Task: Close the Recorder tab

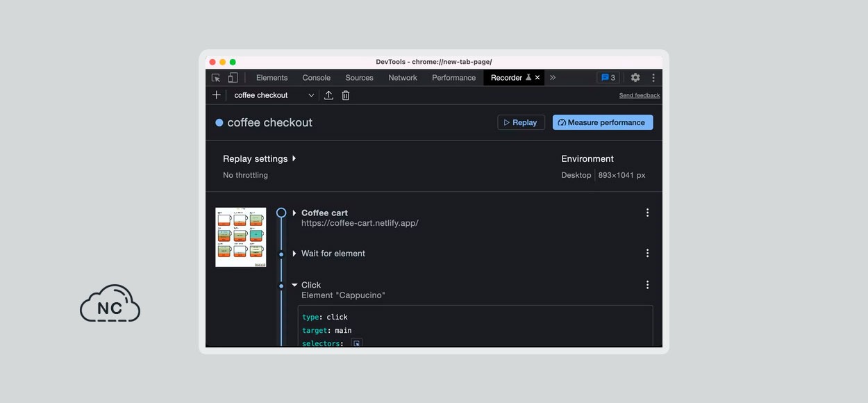Action: tap(537, 78)
